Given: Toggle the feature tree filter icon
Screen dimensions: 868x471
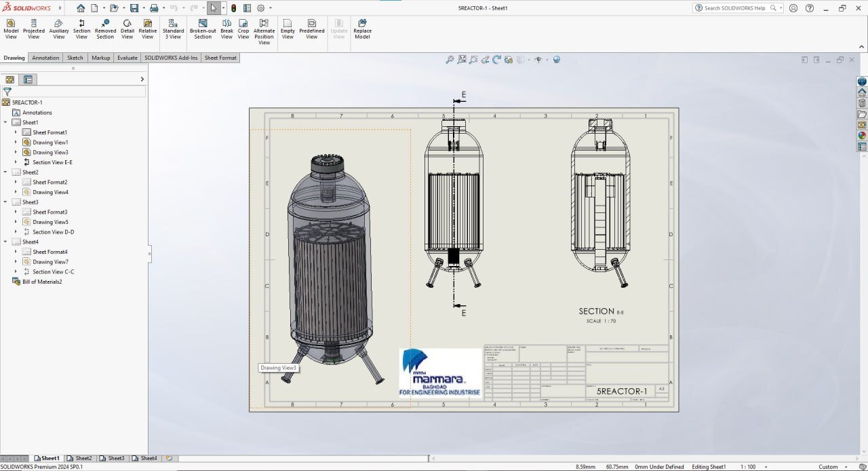Looking at the screenshot, I should click(x=7, y=92).
